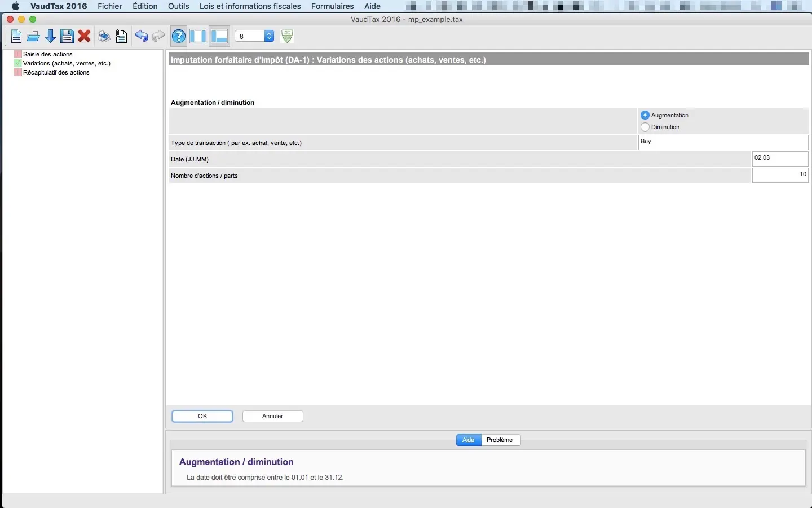Click the 'Date (JJ.MM)' label

pyautogui.click(x=190, y=159)
